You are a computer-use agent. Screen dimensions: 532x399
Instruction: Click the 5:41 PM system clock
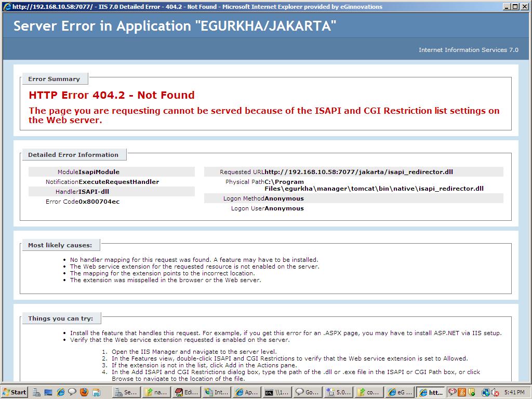(x=514, y=392)
